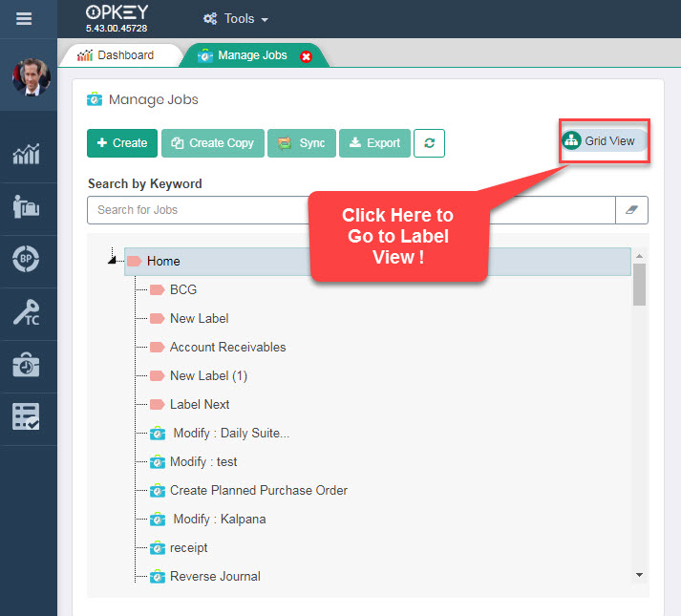
Task: Select the Reverse Journal job
Action: [x=215, y=577]
